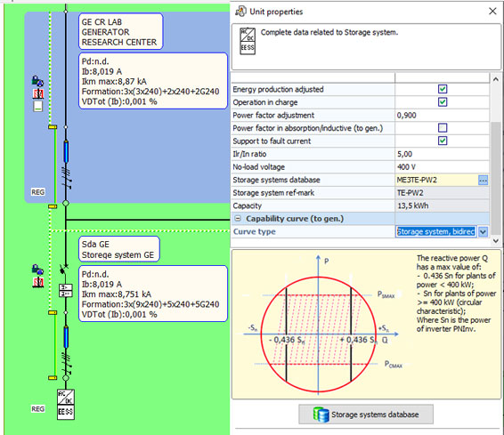
Task: Click the AC/DC EESS storage symbol at diagram bottom
Action: click(66, 404)
